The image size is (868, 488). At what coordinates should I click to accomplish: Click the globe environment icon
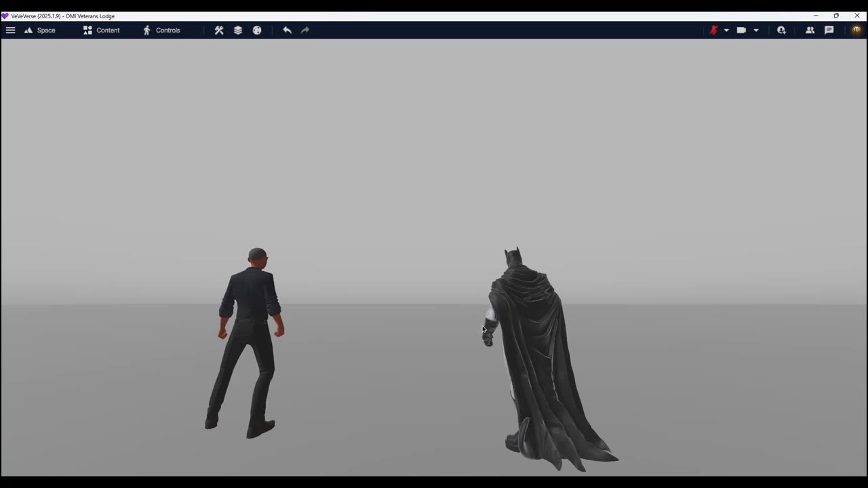pyautogui.click(x=257, y=30)
